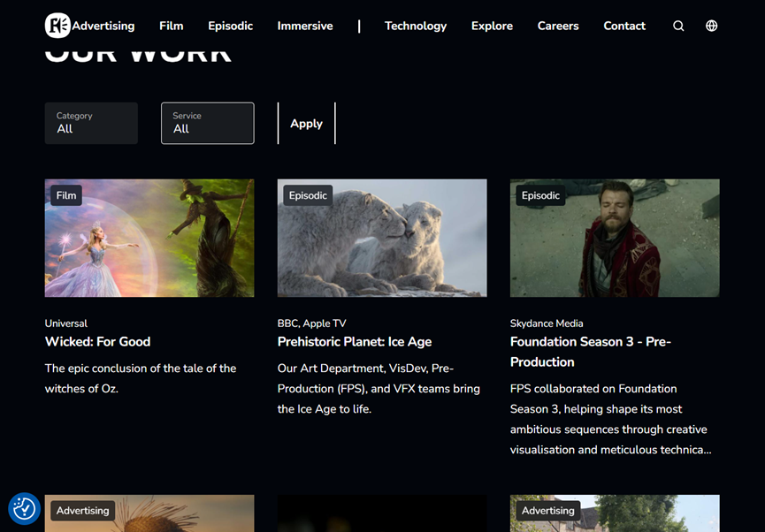Open the search magnifier icon

click(678, 26)
